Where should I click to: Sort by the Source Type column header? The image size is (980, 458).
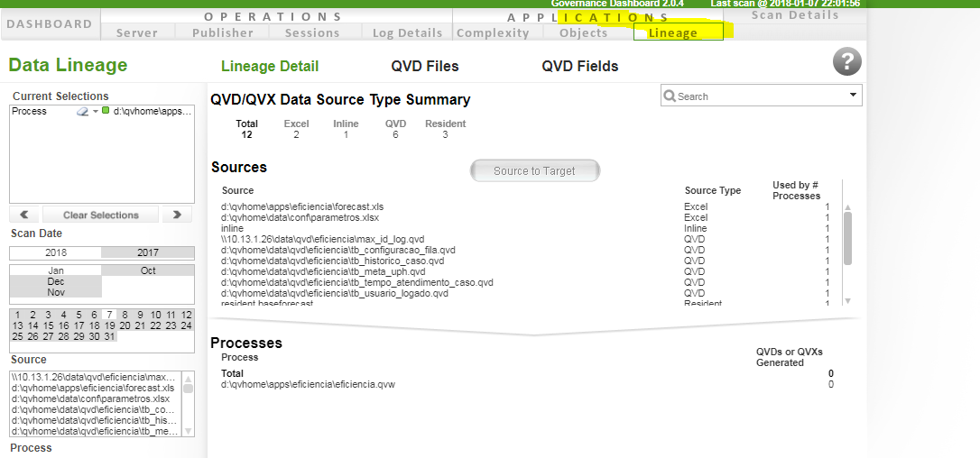713,190
